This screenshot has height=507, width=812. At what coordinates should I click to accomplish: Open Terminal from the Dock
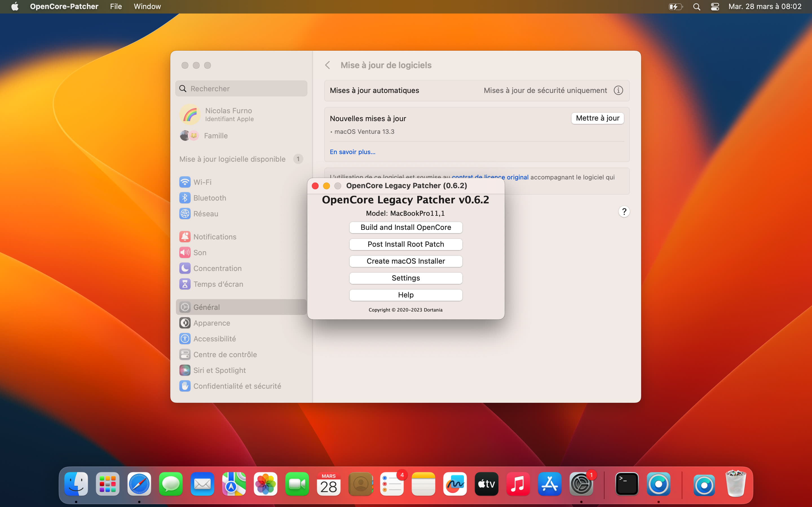627,484
